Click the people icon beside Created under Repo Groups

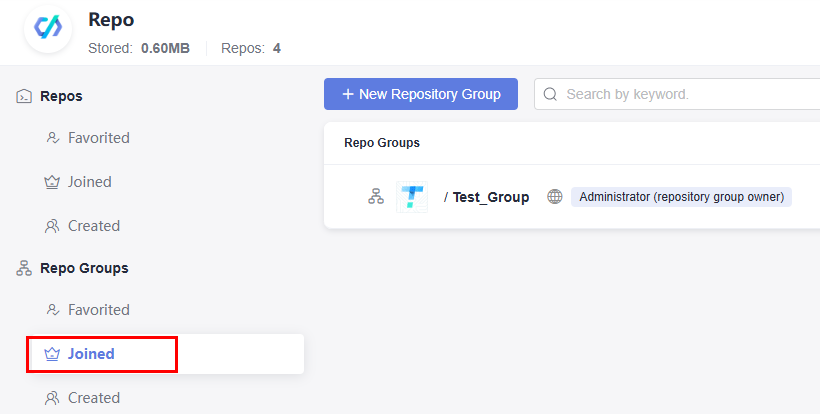pyautogui.click(x=52, y=398)
